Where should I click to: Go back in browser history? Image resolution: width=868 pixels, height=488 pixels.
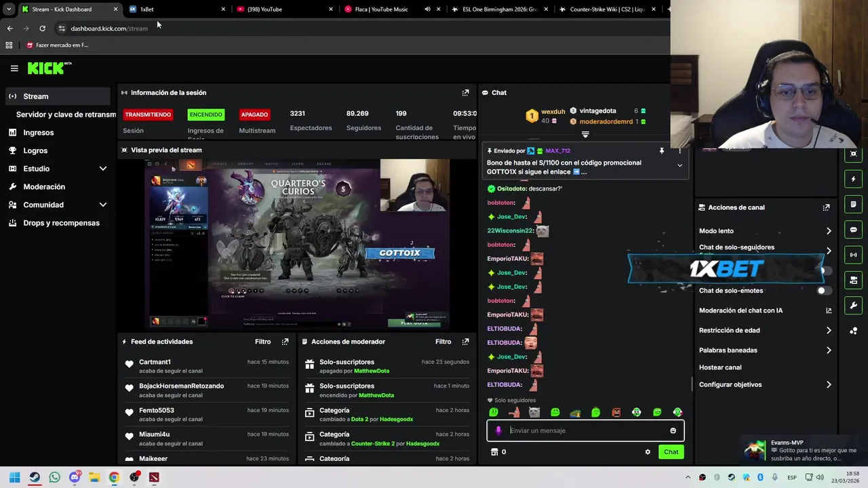pos(9,28)
